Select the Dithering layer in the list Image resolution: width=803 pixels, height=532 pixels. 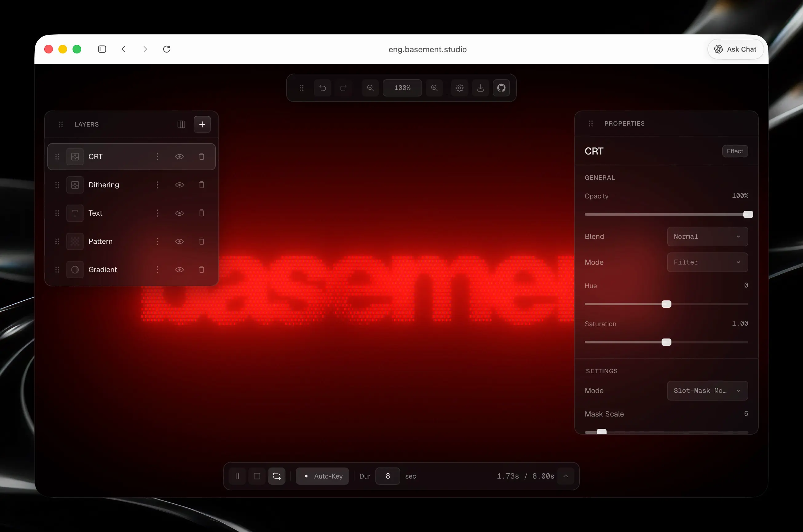pos(104,185)
